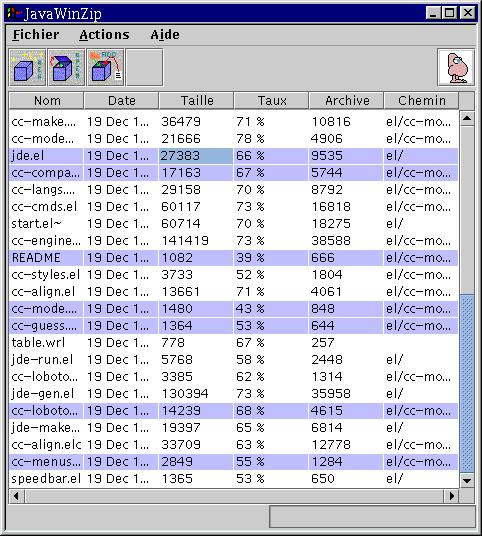The width and height of the screenshot is (482, 536).
Task: Click the horizontal scrollbar right arrow
Action: (x=452, y=496)
